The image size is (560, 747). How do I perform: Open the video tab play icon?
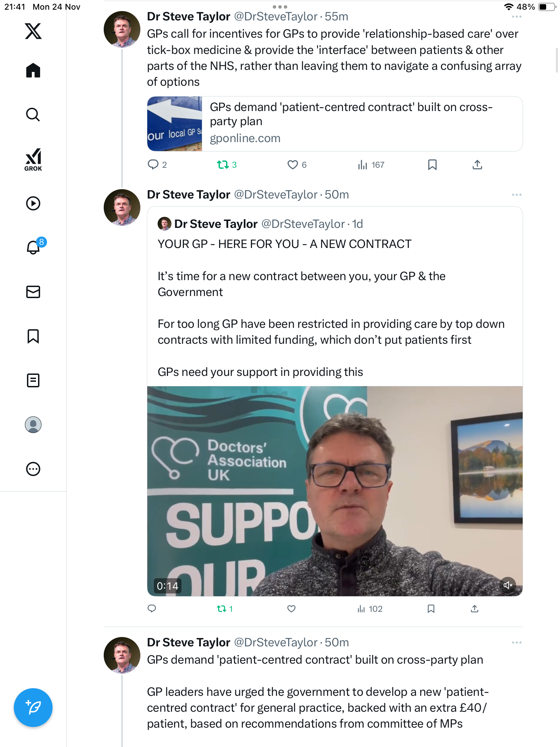(33, 203)
